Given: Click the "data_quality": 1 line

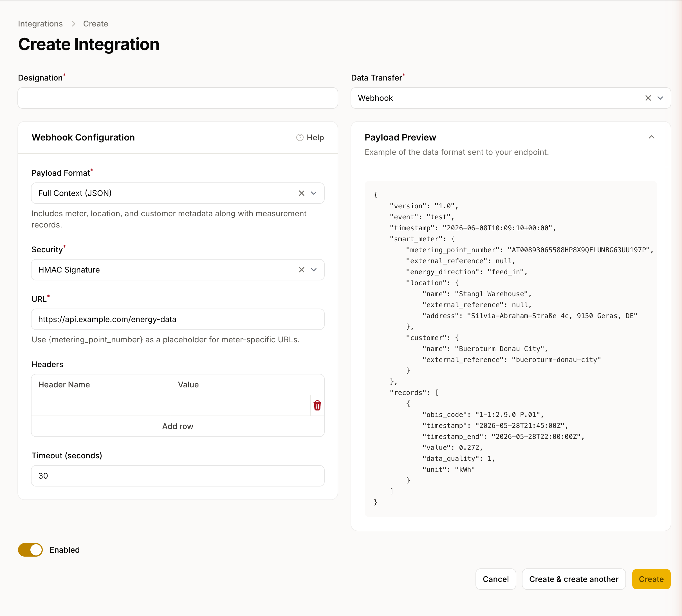Looking at the screenshot, I should click(x=459, y=459).
